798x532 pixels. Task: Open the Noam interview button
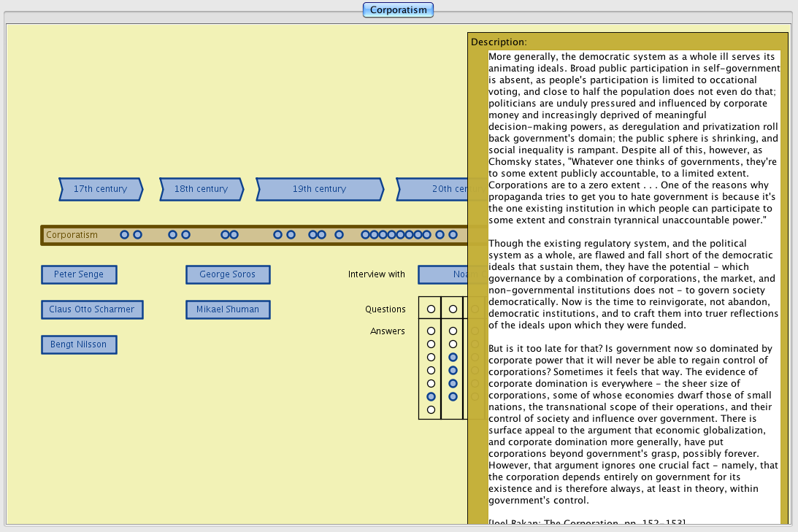coord(443,274)
